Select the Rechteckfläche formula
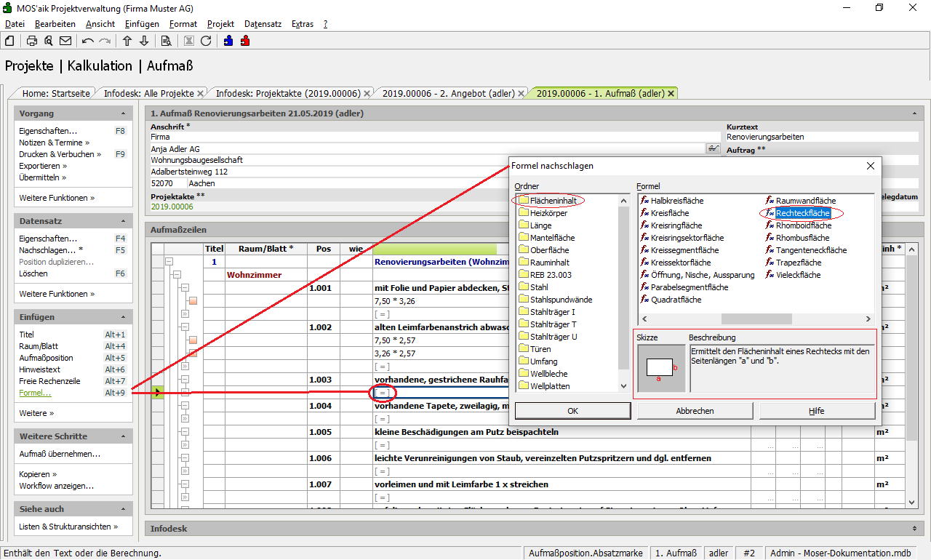 (802, 213)
